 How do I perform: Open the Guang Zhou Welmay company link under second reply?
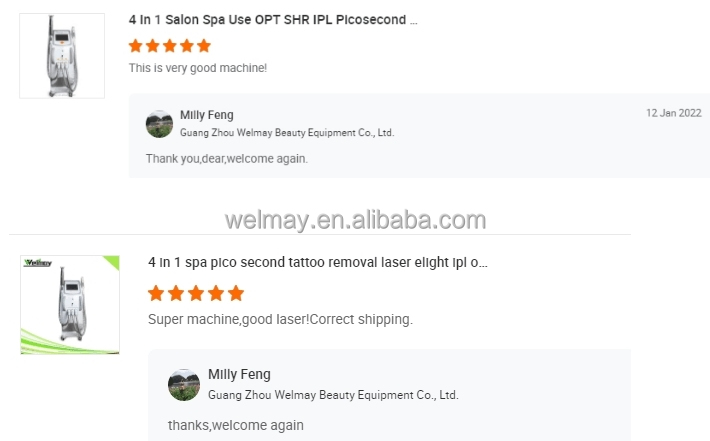click(333, 395)
